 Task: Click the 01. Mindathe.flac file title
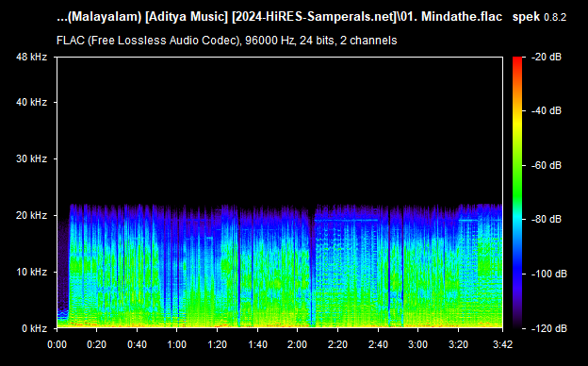tap(279, 17)
